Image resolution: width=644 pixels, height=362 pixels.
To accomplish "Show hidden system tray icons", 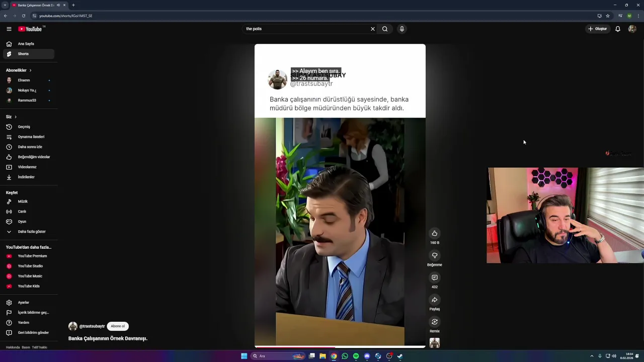I will (592, 356).
